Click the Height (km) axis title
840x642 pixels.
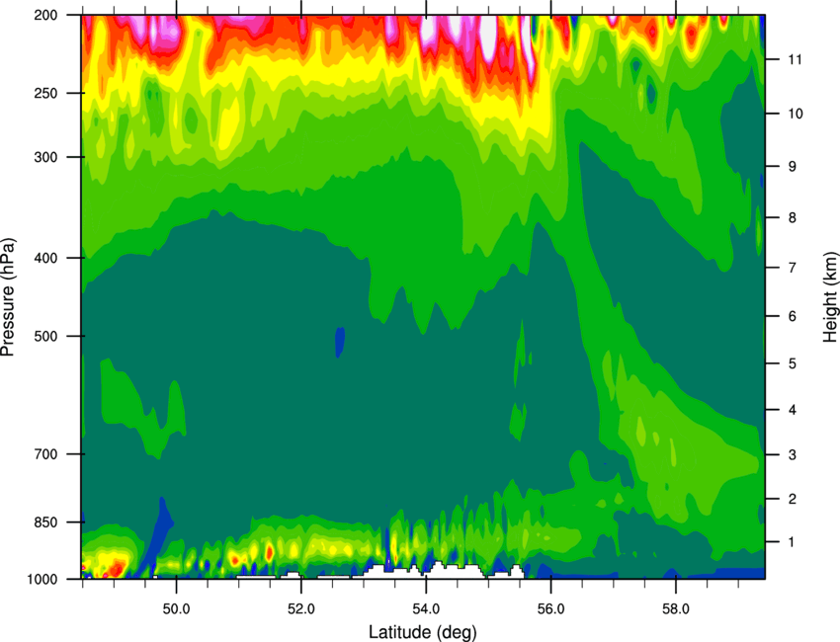(x=830, y=296)
